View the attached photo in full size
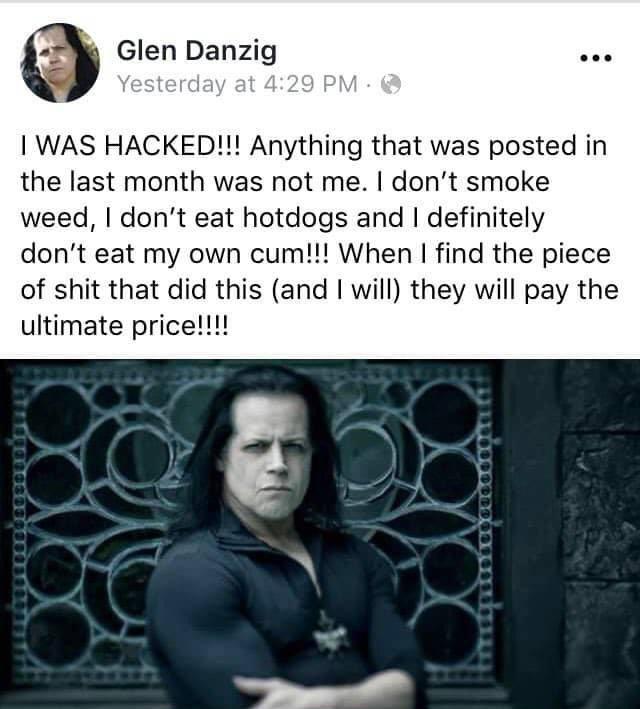 [x=320, y=534]
